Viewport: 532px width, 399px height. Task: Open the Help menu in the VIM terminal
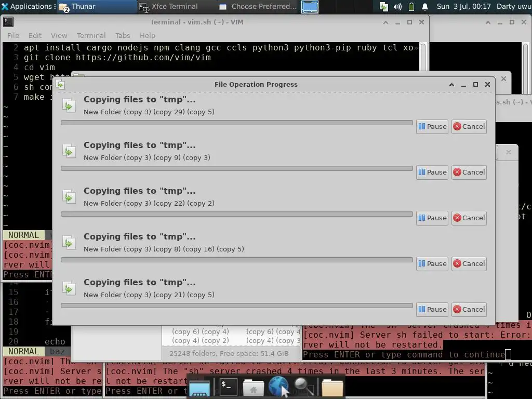pos(147,35)
